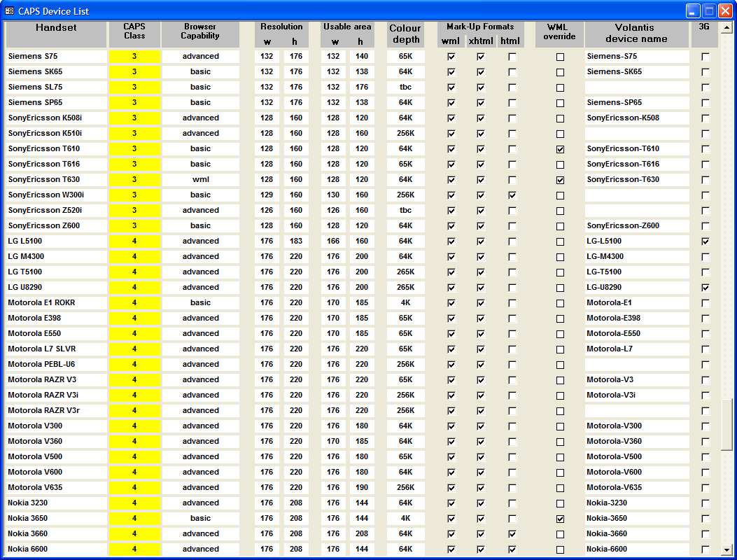Maximize the CAPS Device List window
The width and height of the screenshot is (737, 560).
point(709,11)
